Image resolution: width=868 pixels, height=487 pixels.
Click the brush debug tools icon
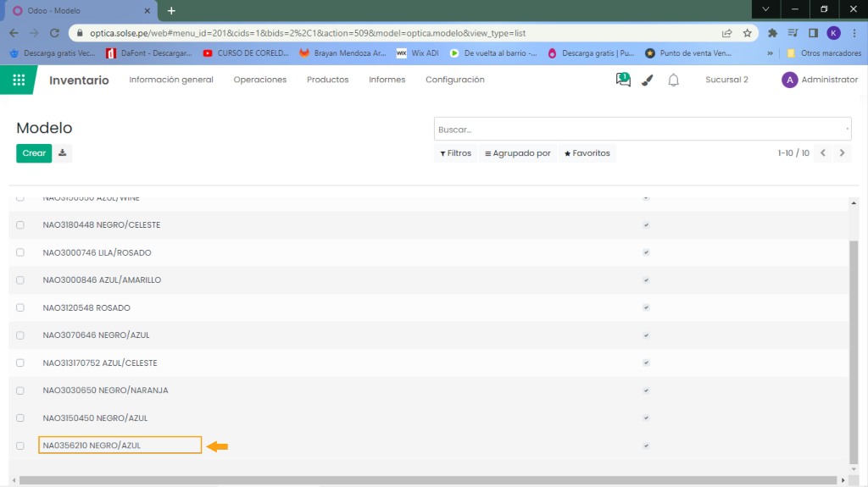tap(648, 80)
